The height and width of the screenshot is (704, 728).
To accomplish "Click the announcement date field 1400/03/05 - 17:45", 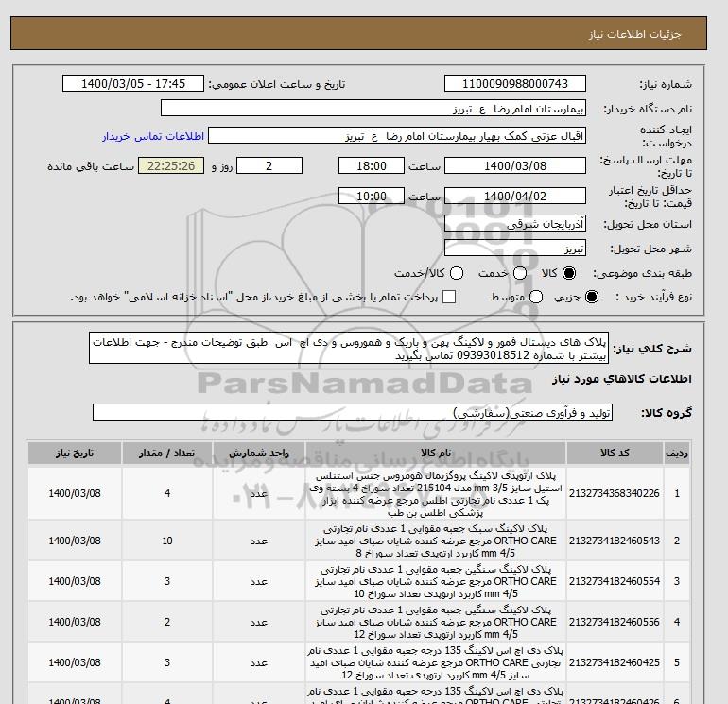I will (133, 83).
